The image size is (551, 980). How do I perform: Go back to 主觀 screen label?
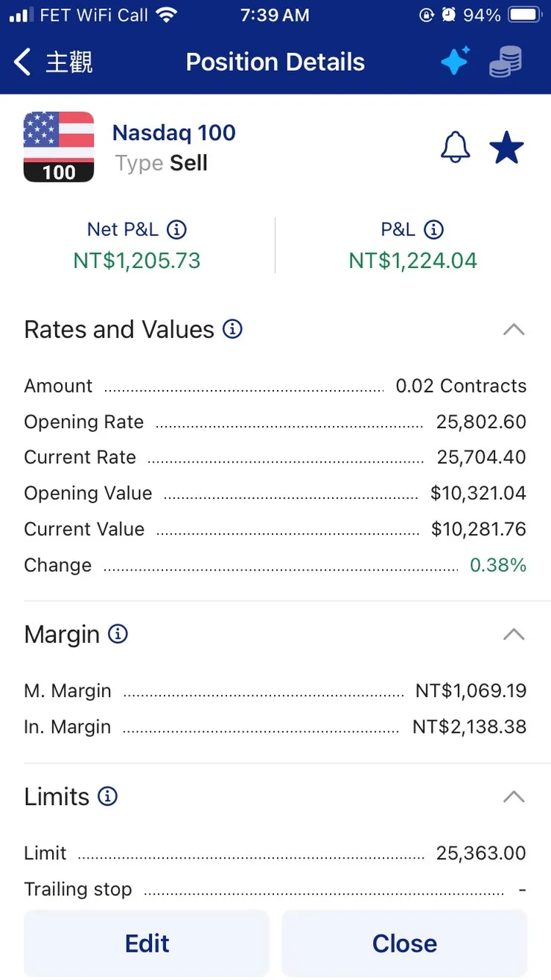(x=69, y=63)
